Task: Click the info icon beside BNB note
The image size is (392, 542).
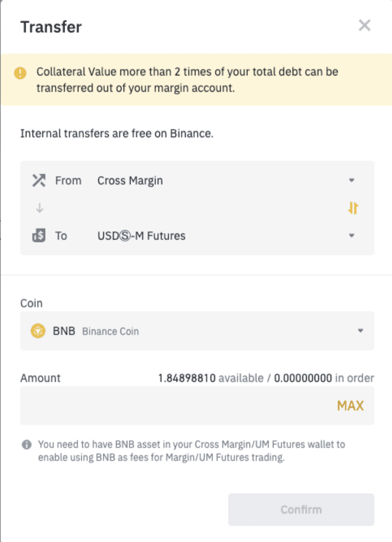Action: click(x=26, y=444)
